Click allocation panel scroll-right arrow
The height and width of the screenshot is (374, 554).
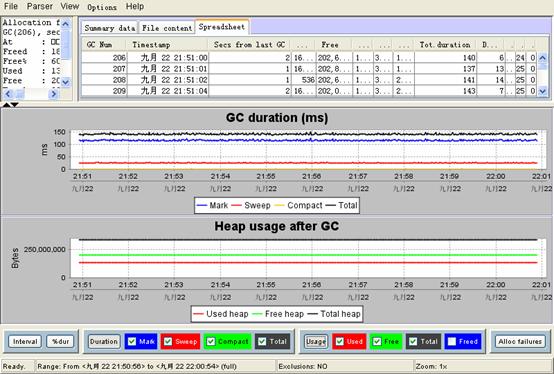click(53, 94)
